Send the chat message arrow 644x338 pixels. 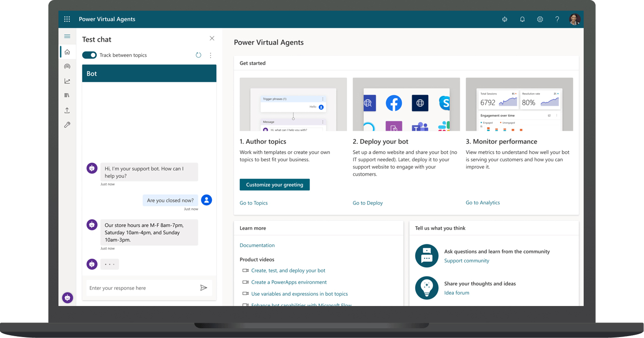click(x=203, y=288)
